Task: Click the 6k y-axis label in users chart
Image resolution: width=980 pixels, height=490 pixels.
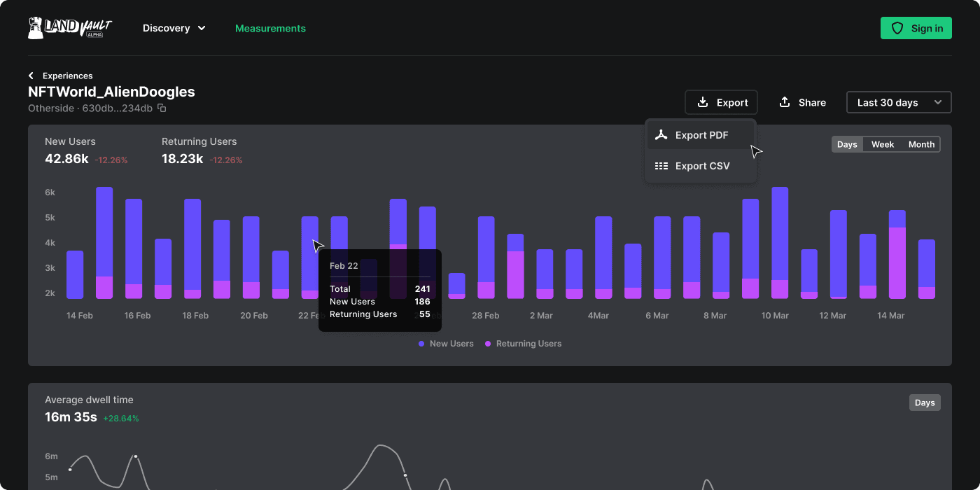Action: (50, 192)
